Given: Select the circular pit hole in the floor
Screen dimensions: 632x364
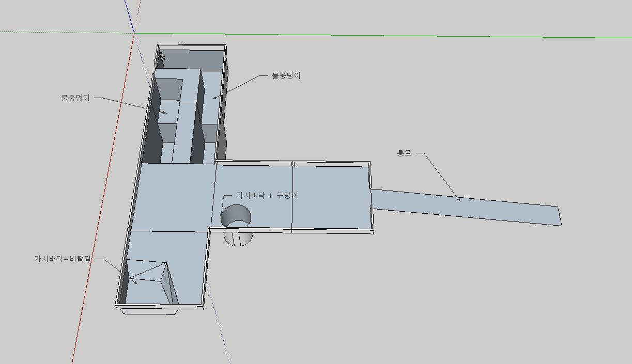Looking at the screenshot, I should click(236, 217).
